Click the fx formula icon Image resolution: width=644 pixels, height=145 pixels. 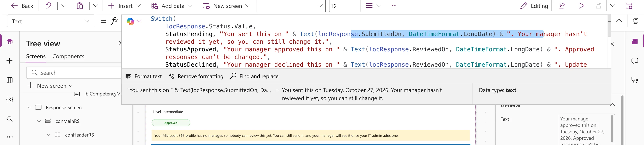(x=114, y=21)
